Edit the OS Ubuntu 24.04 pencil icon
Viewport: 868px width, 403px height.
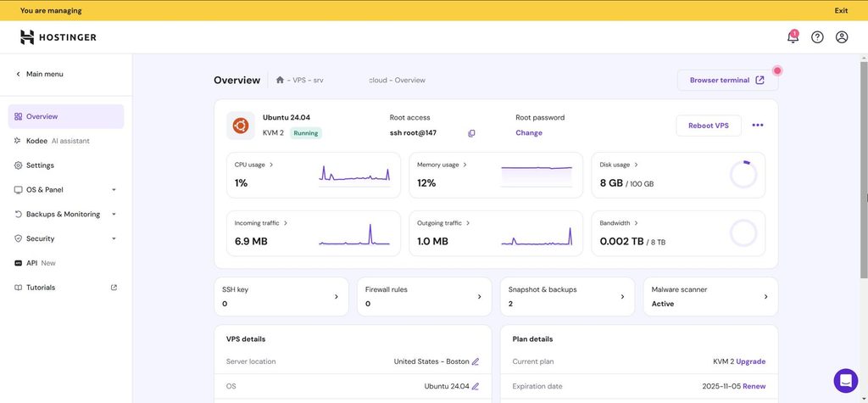475,386
